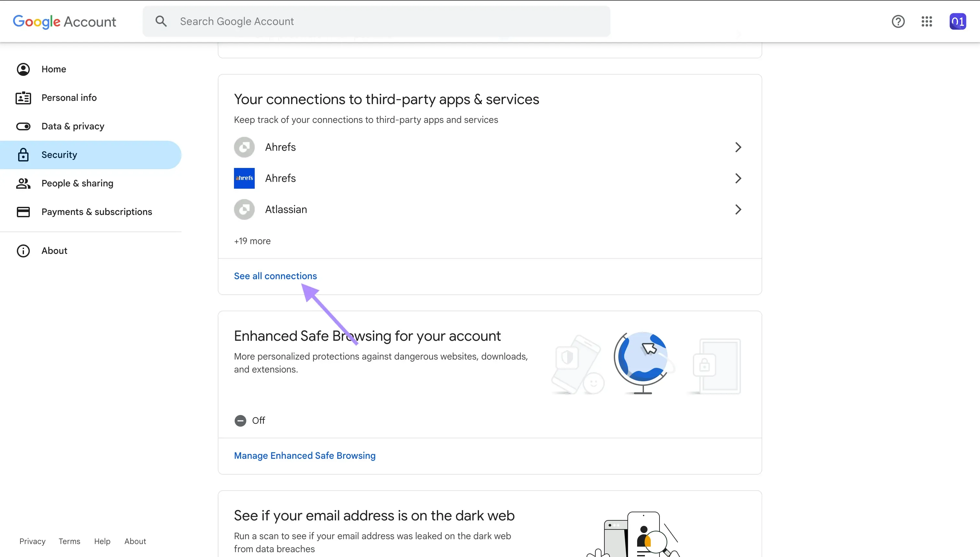Screen dimensions: 980x557
Task: Open the Google apps grid icon
Action: click(927, 21)
